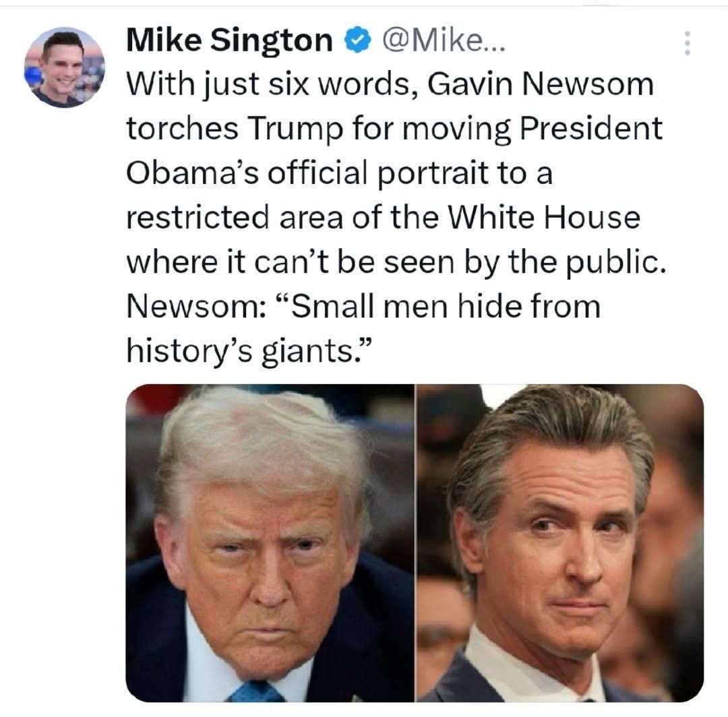Open the "Mike Sington" display name link
Image resolution: width=728 pixels, height=717 pixels.
tap(229, 40)
